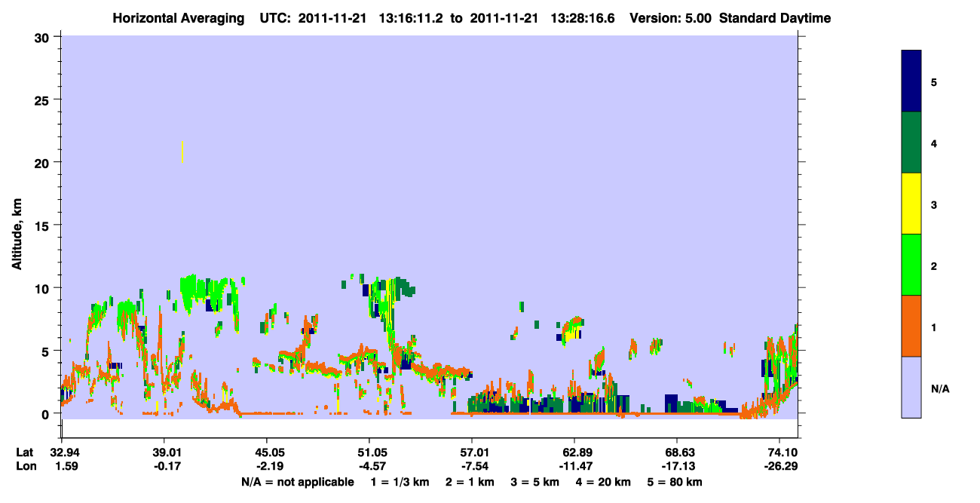Click the 'Lat' row label

25,452
